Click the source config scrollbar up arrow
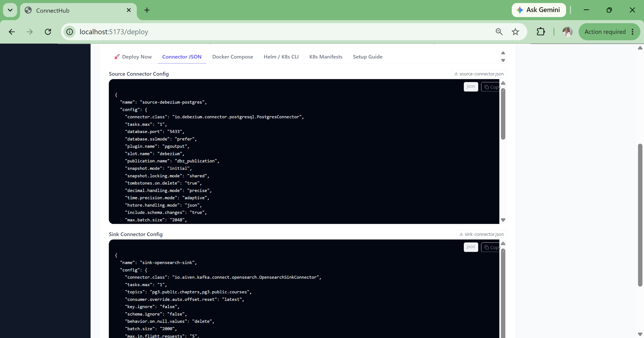 tap(503, 83)
